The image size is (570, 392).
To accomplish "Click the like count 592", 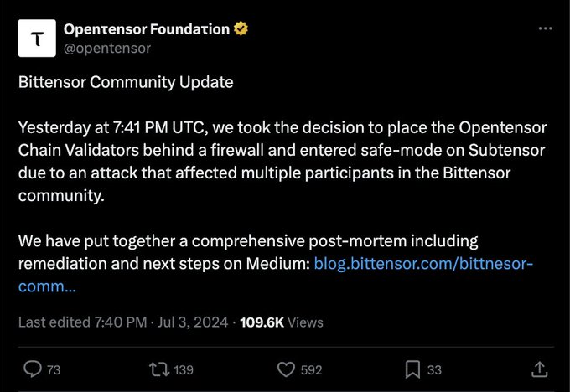I will [311, 370].
